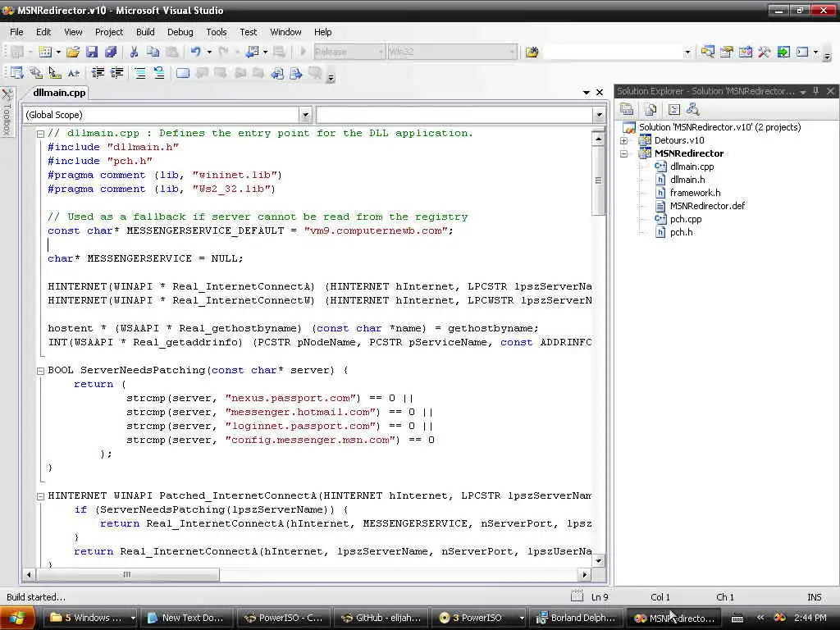Click View Code icon in Solution Explorer
This screenshot has width=840, height=630.
coord(674,110)
